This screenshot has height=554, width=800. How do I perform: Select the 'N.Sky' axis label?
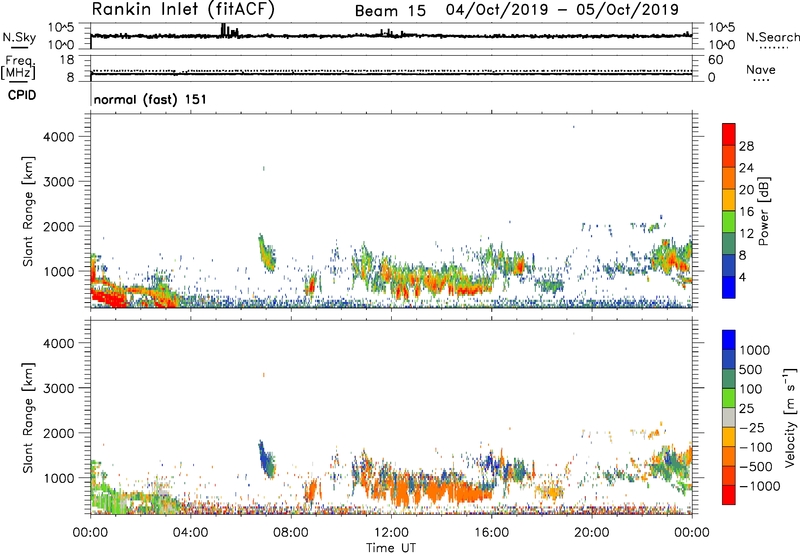click(x=19, y=37)
